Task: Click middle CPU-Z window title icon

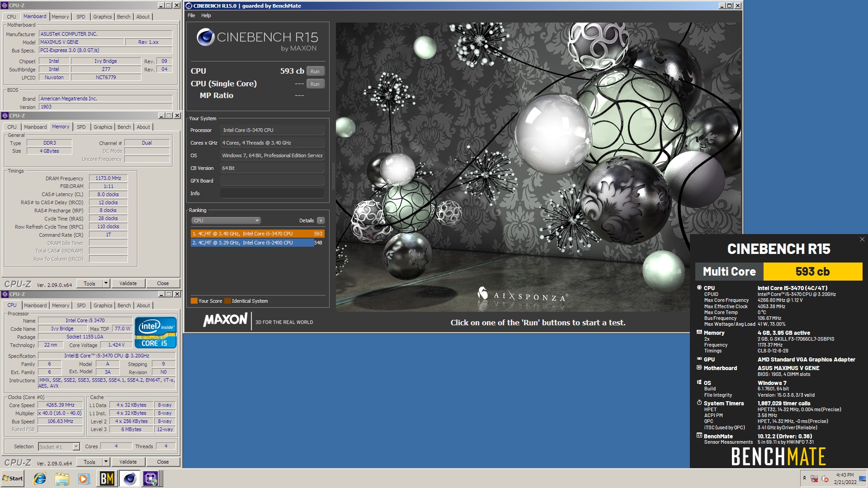Action: 5,116
